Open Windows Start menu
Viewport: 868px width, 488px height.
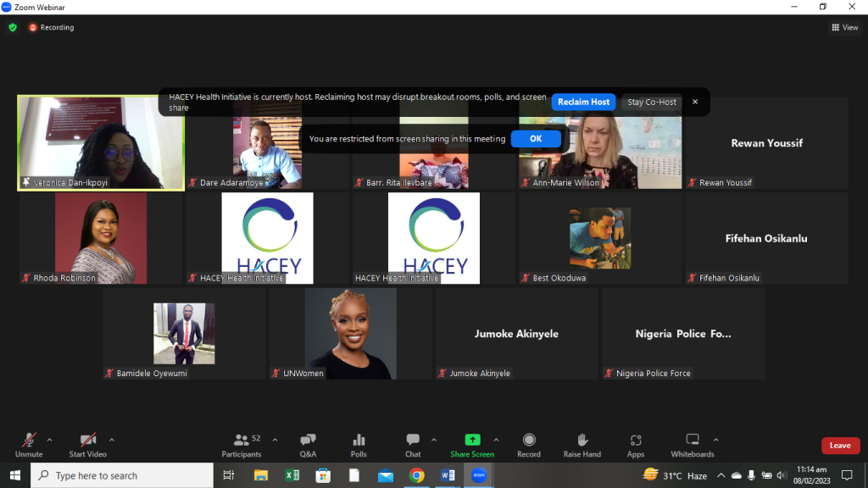coord(15,475)
